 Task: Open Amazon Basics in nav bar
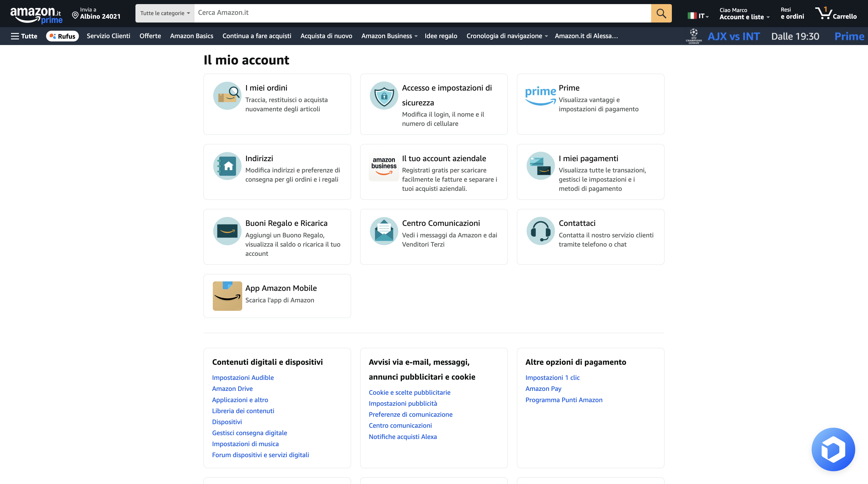pyautogui.click(x=191, y=36)
